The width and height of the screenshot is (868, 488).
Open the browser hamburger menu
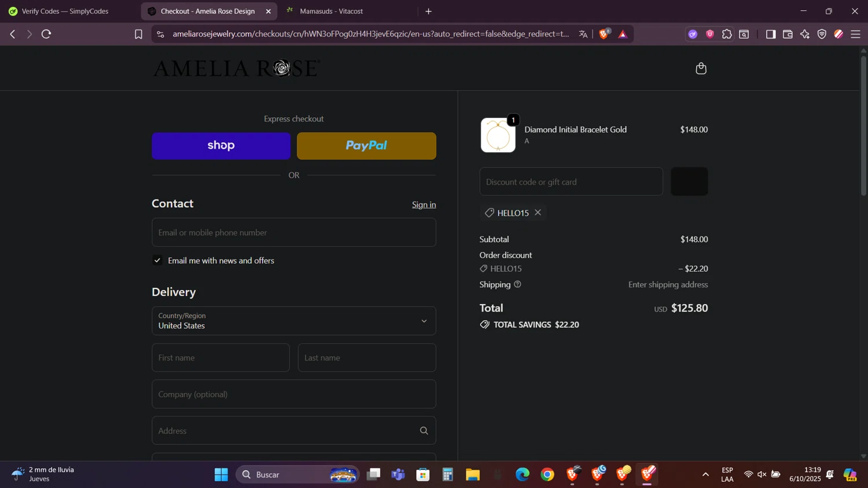pos(855,34)
